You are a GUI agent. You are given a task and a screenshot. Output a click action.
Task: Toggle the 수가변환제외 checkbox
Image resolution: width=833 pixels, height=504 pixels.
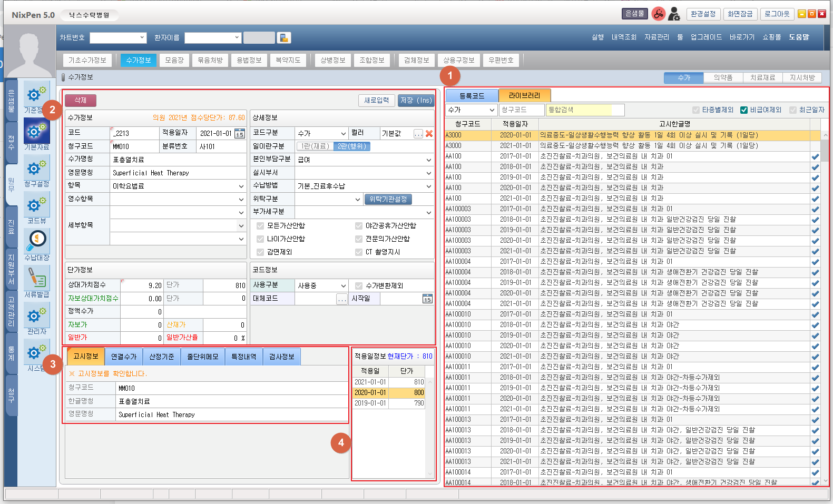tap(359, 286)
